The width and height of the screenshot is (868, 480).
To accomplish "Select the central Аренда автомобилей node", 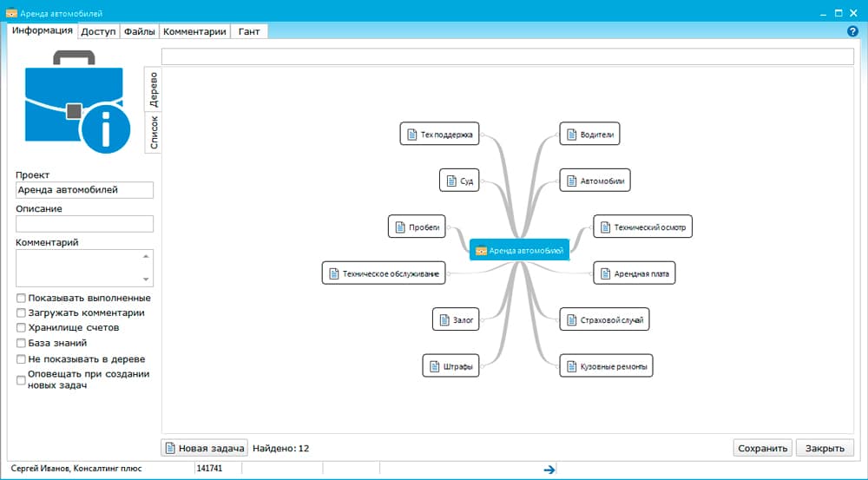I will point(519,250).
